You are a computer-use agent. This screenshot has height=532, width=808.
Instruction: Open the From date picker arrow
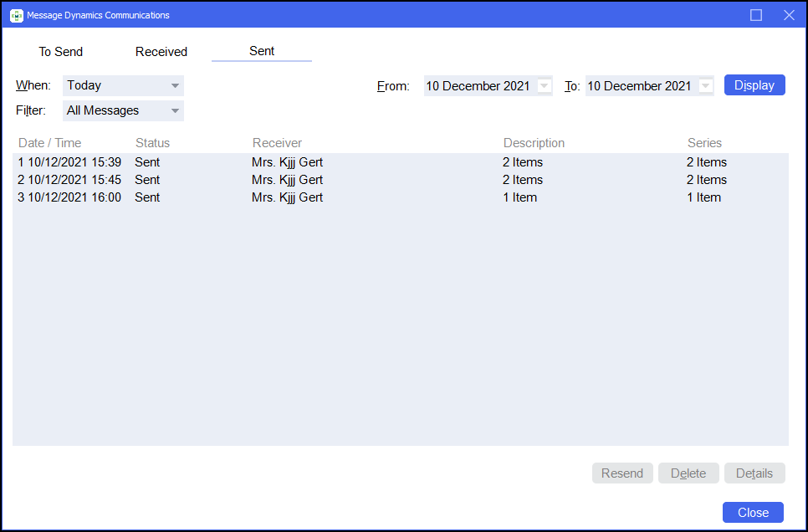(x=545, y=85)
